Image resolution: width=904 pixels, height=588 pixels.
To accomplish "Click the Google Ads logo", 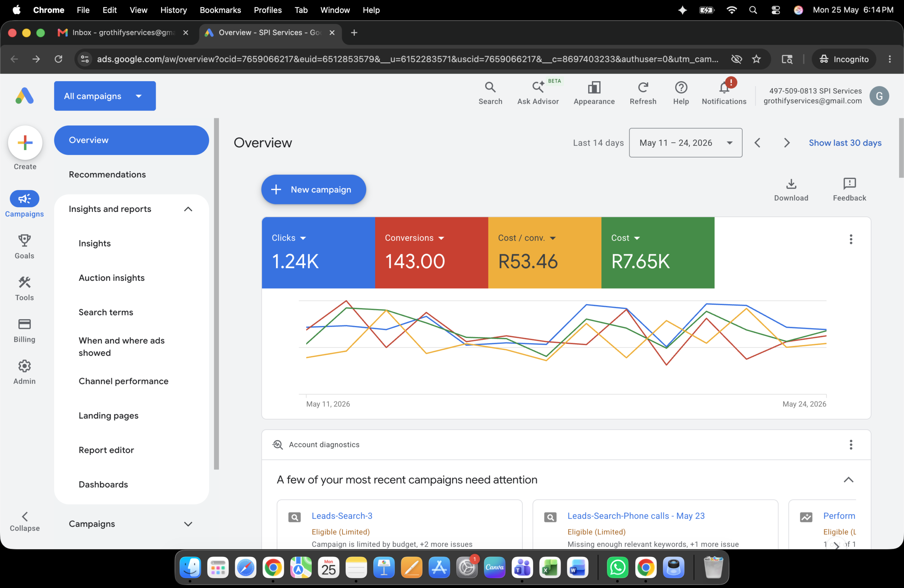I will click(x=25, y=96).
